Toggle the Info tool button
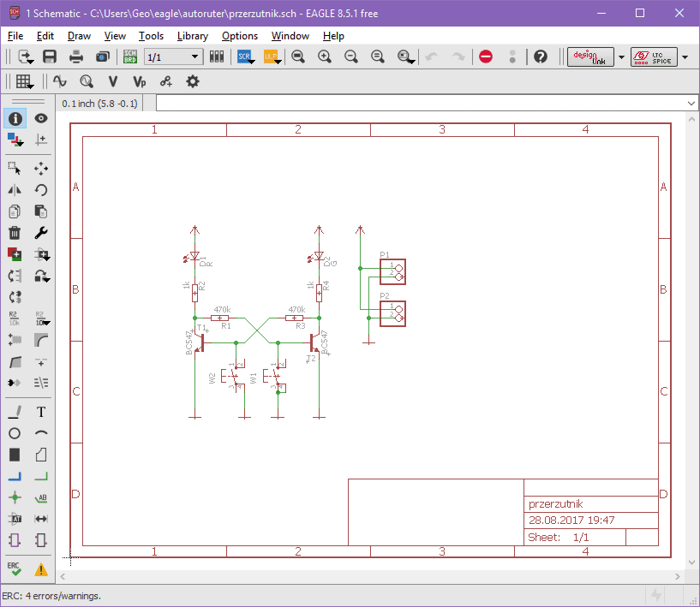This screenshot has width=700, height=607. [x=15, y=118]
